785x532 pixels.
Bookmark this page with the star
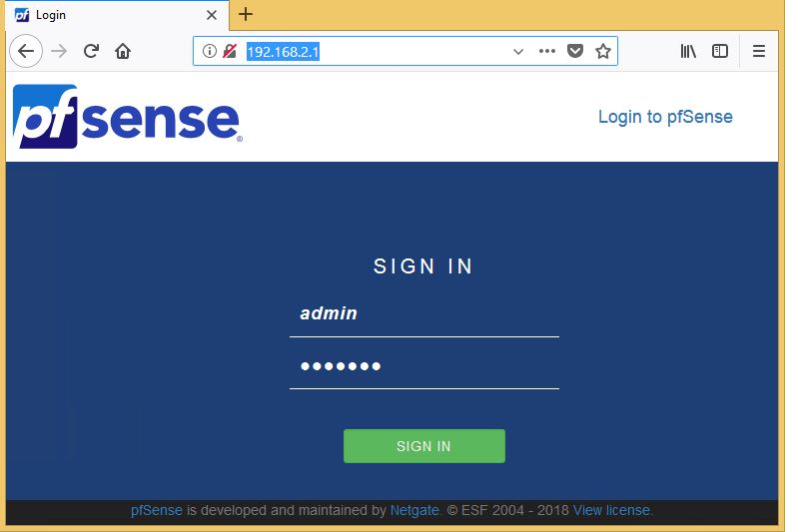(x=603, y=51)
